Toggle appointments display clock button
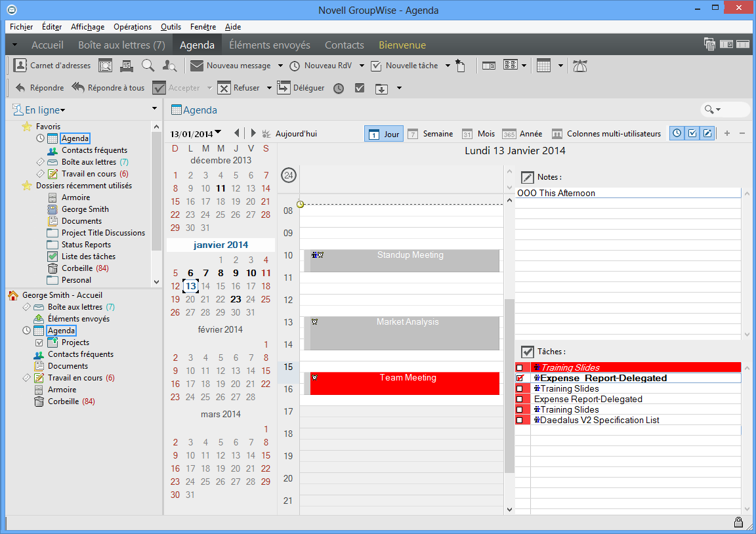Image resolution: width=756 pixels, height=534 pixels. tap(677, 134)
